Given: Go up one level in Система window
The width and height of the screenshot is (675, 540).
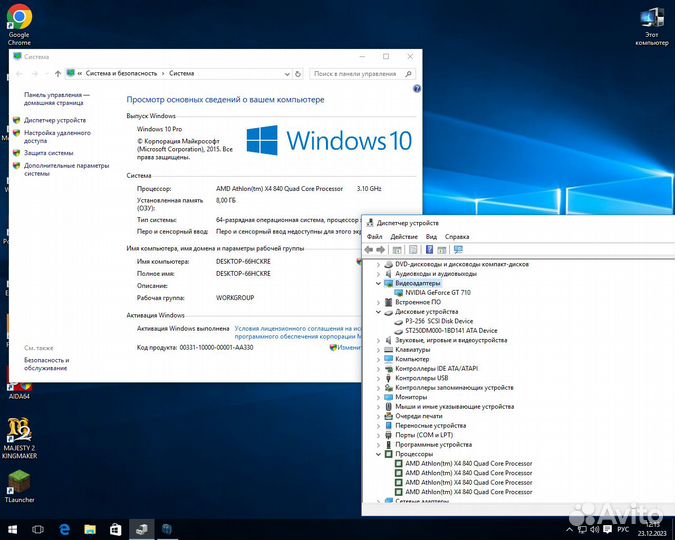Looking at the screenshot, I should (57, 74).
